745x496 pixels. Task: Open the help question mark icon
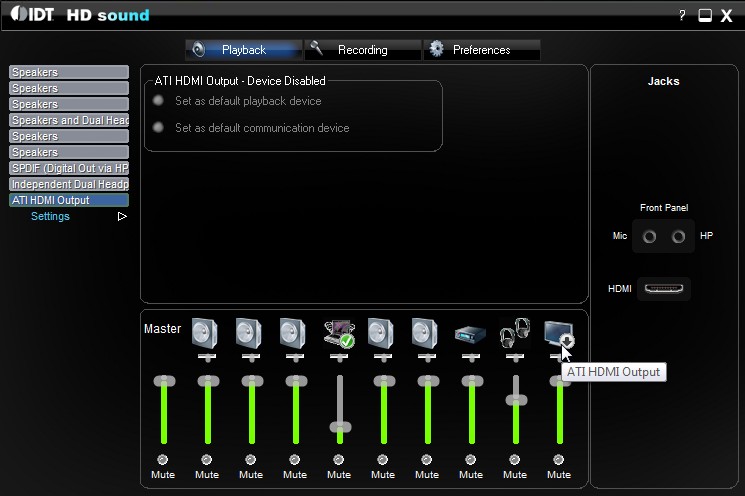coord(682,15)
